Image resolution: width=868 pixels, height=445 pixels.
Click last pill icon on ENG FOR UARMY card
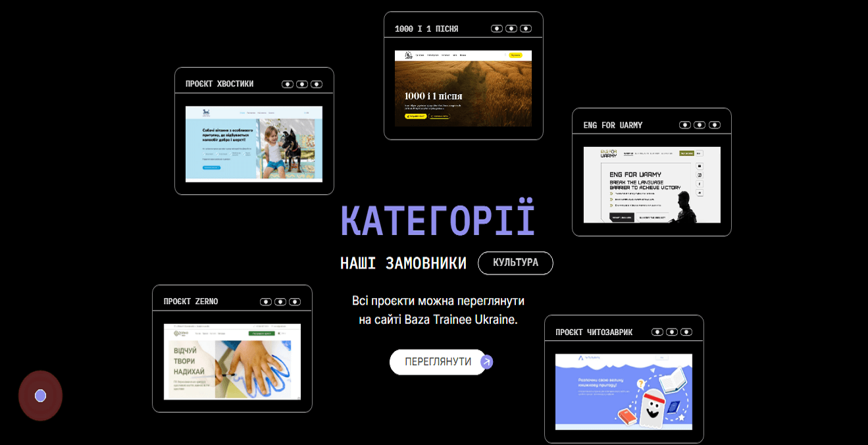pyautogui.click(x=714, y=125)
